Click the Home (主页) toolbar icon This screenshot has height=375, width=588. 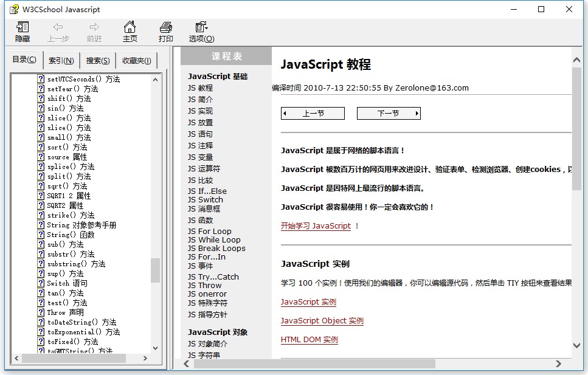tap(130, 32)
